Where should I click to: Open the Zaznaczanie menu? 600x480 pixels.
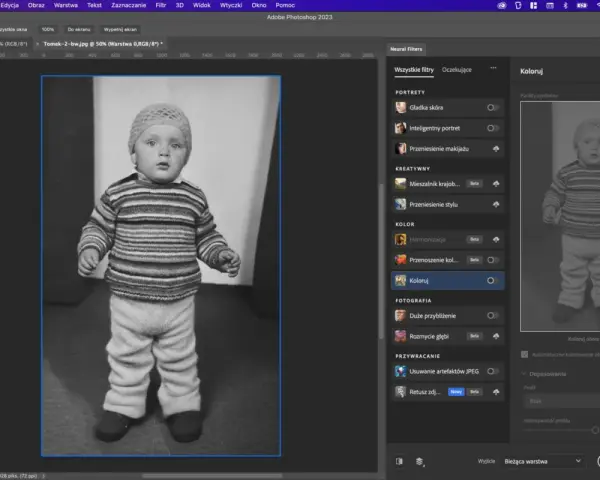tap(129, 5)
